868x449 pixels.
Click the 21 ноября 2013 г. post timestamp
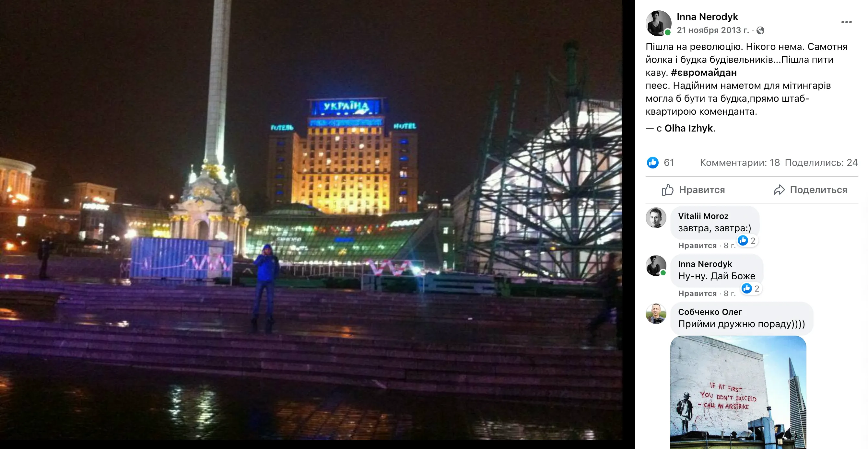pos(712,30)
